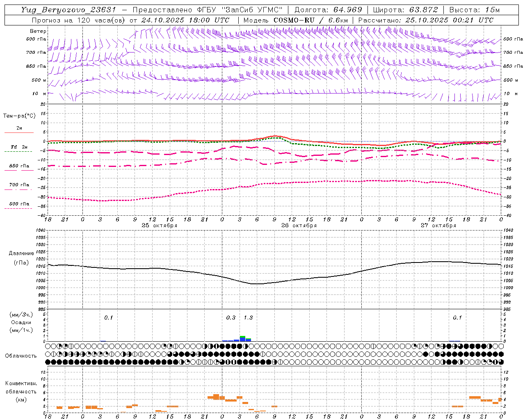Click the Долгота: 64.969 header field

pyautogui.click(x=328, y=9)
